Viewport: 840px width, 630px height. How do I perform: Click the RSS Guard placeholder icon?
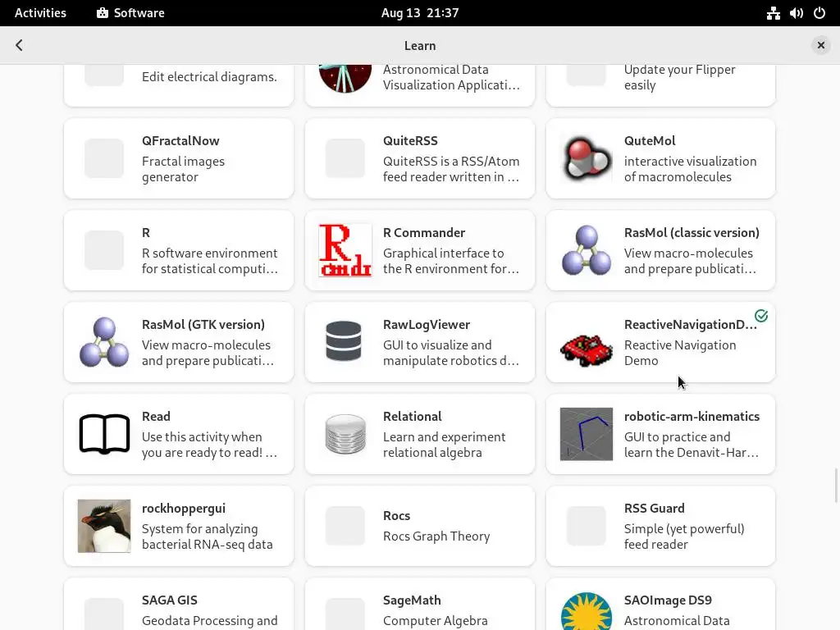(x=586, y=526)
